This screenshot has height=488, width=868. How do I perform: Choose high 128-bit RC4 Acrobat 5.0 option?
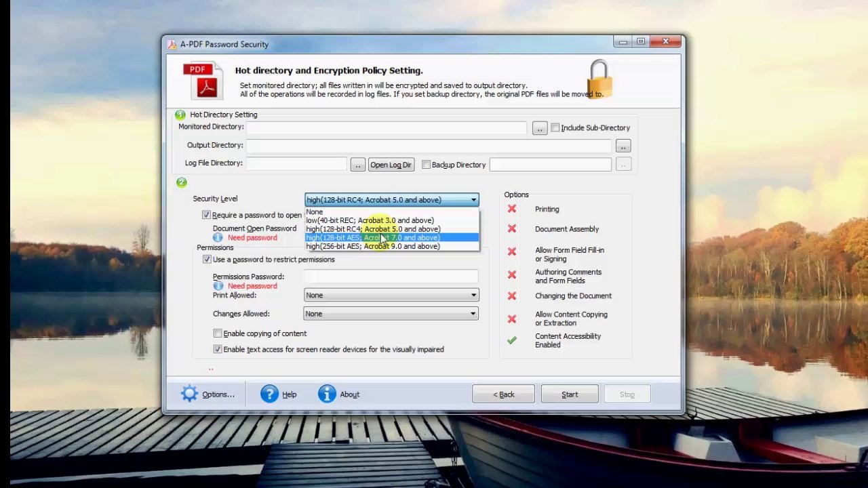pos(392,229)
